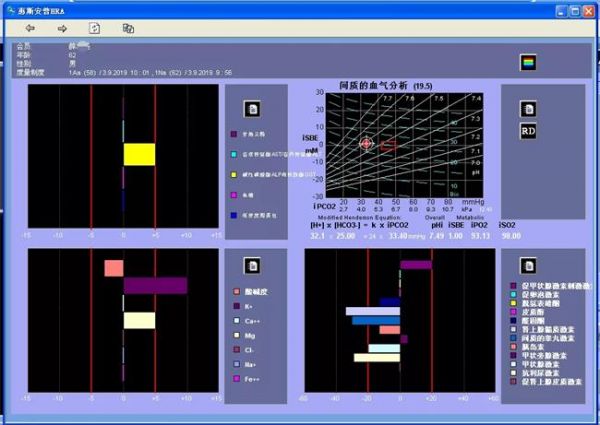Open the rainbow color spectrum icon
The height and width of the screenshot is (425, 600).
(x=528, y=64)
